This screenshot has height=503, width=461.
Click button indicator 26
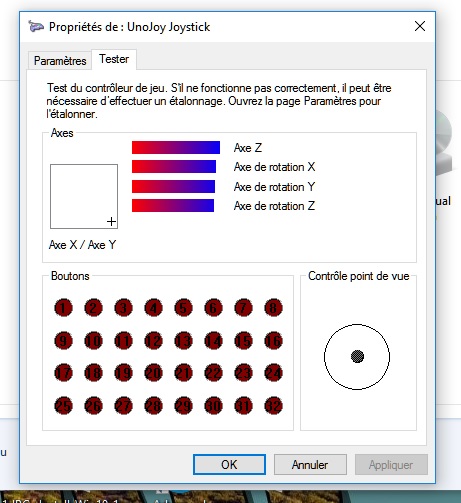pos(93,405)
